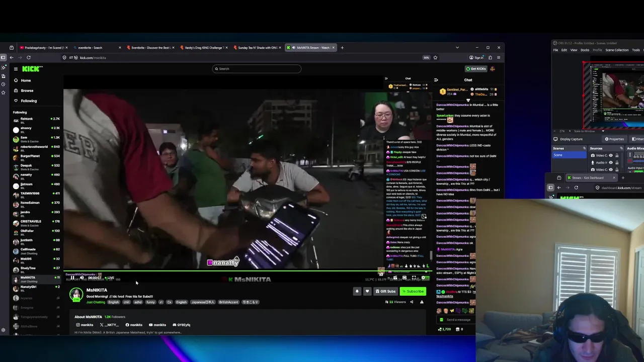The width and height of the screenshot is (644, 362).
Task: Close the MsNIKITA Stream tab
Action: coord(333,48)
